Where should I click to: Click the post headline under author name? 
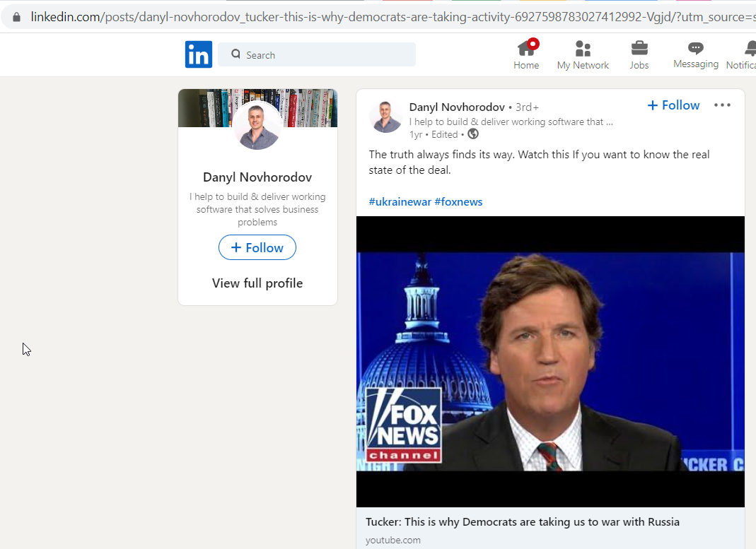(x=511, y=122)
